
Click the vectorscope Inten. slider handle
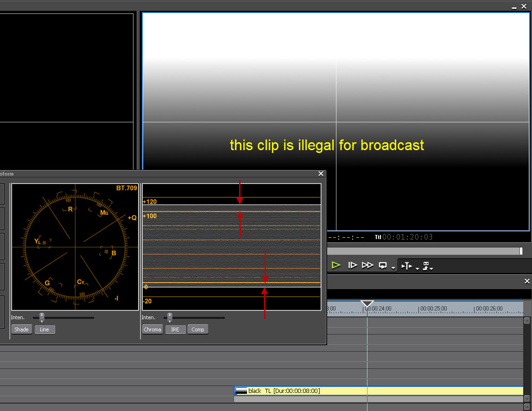click(x=42, y=317)
